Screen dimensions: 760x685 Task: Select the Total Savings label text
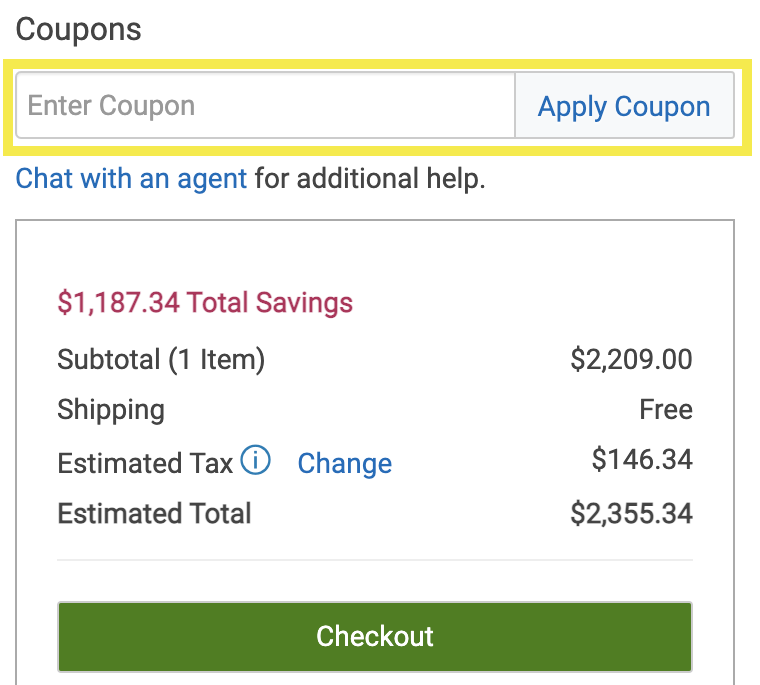270,302
